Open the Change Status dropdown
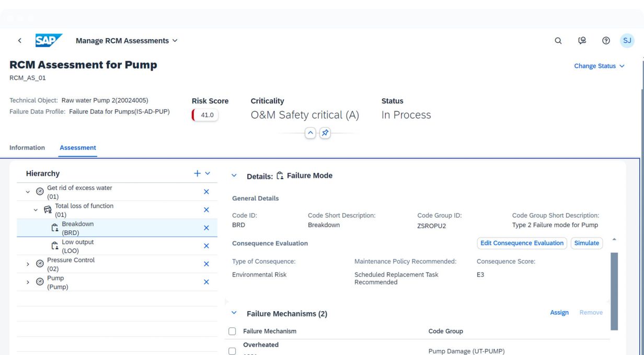The width and height of the screenshot is (644, 355). tap(599, 66)
